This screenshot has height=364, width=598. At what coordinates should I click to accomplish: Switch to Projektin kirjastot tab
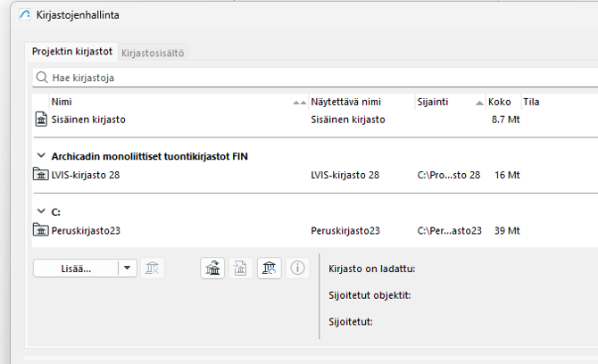(x=71, y=53)
